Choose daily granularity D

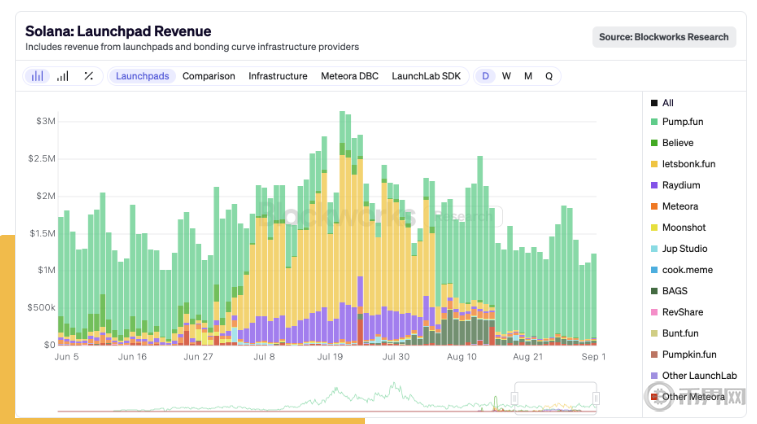(x=486, y=76)
